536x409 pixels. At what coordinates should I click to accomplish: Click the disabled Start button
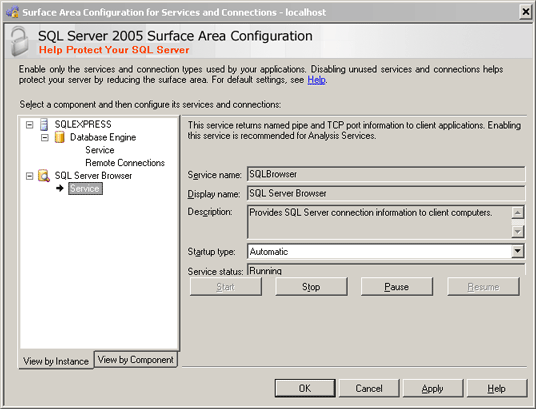click(x=226, y=287)
